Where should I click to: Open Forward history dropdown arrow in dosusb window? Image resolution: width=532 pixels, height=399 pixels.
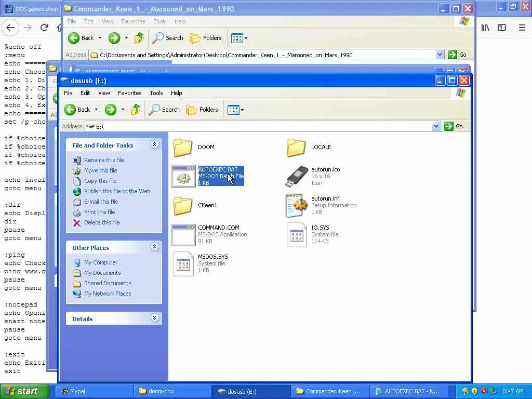point(123,110)
